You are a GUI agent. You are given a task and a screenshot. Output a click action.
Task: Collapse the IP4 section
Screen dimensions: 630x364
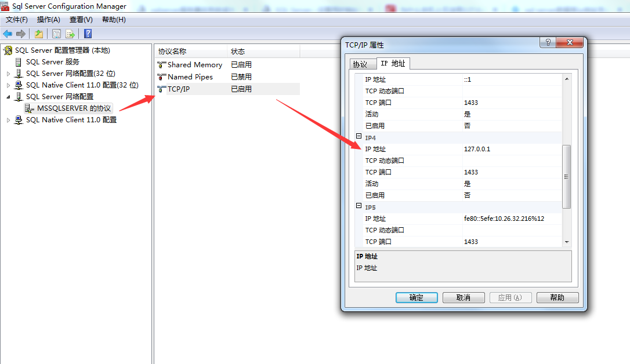coord(359,136)
